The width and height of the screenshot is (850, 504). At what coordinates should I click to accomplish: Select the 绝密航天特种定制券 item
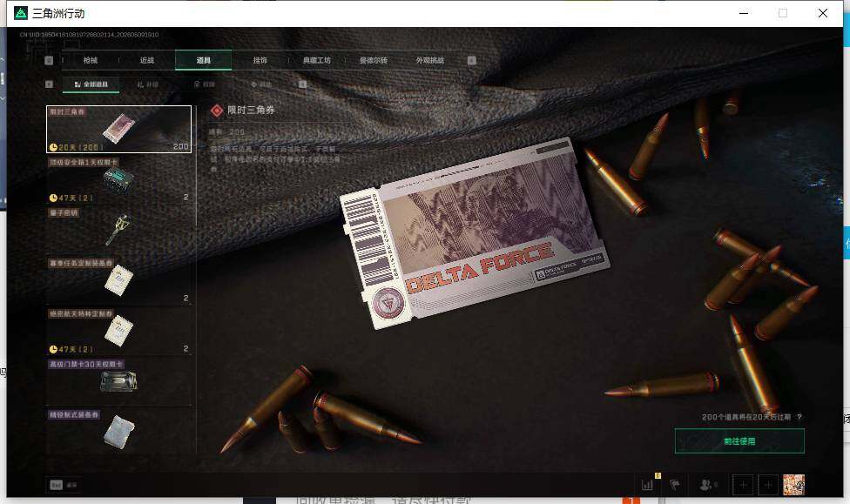(118, 331)
